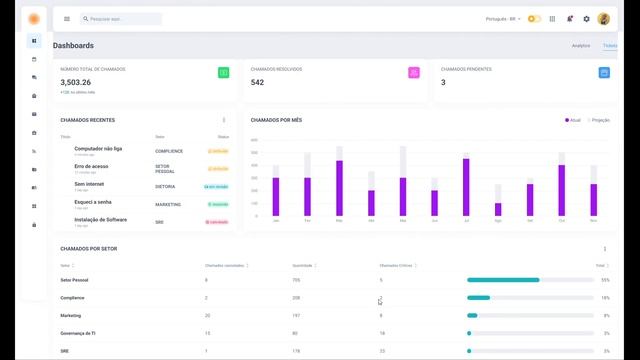Switch to the Analytics tab

click(x=581, y=46)
